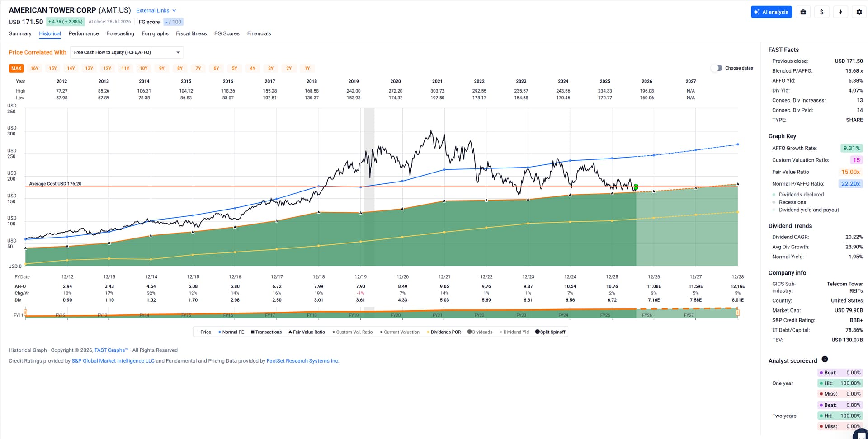Select the 2Y time range
This screenshot has width=868, height=439.
point(289,68)
